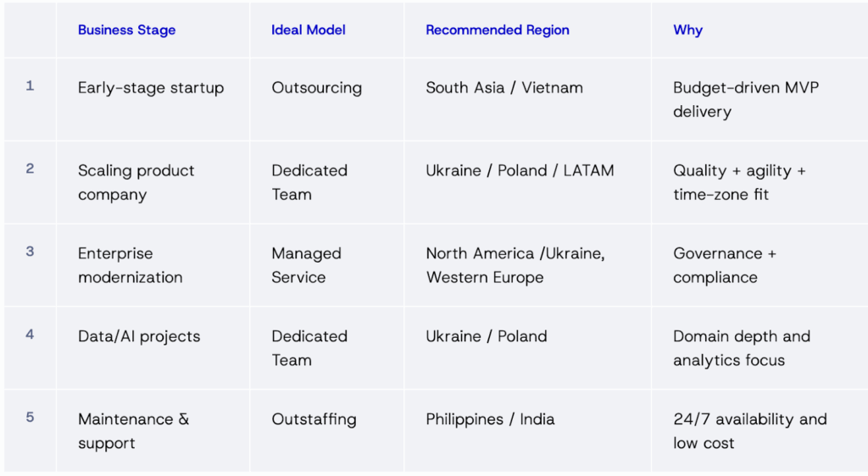The image size is (868, 476).
Task: Click the Business Stage column header
Action: coord(126,30)
